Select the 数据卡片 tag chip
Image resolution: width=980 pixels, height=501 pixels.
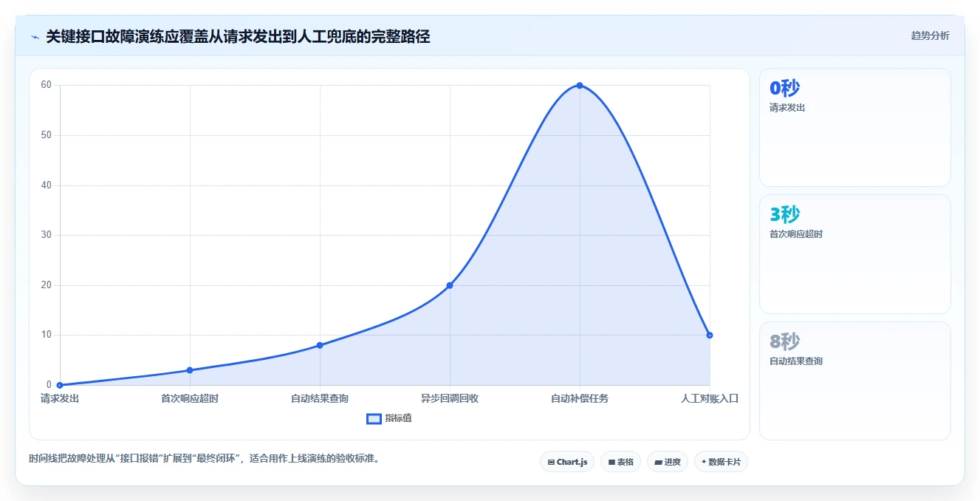721,462
